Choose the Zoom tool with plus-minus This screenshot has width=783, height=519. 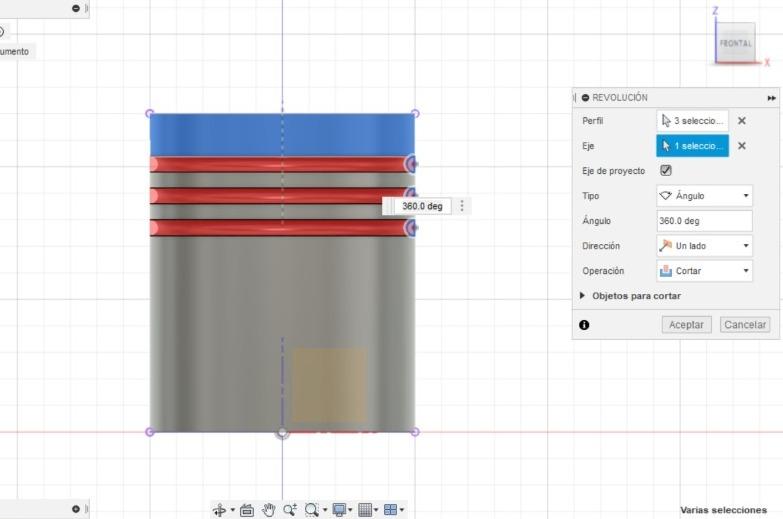tap(290, 510)
